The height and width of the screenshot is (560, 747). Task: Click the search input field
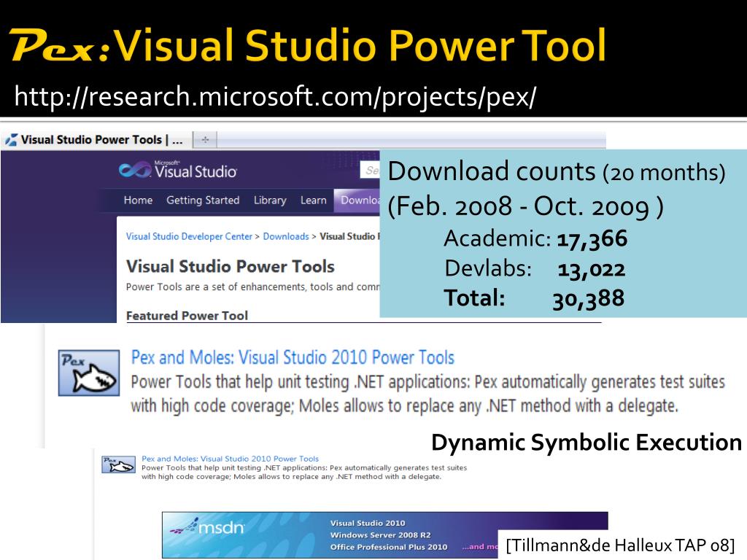370,171
